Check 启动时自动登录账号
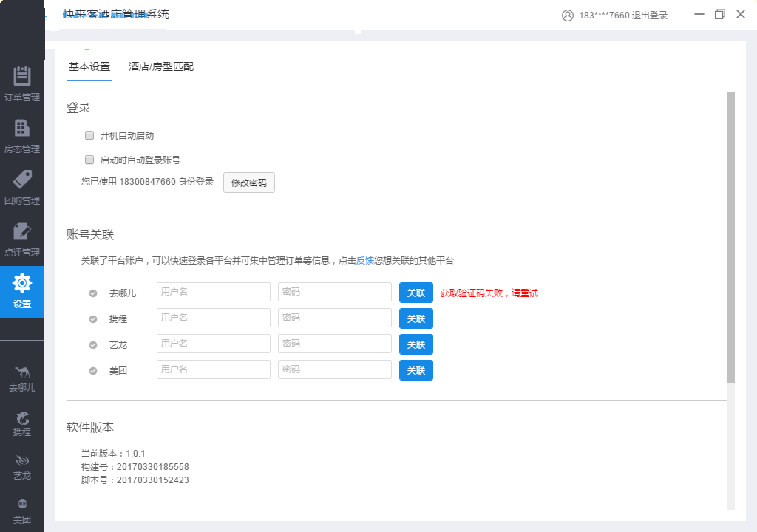The image size is (757, 532). [x=89, y=160]
